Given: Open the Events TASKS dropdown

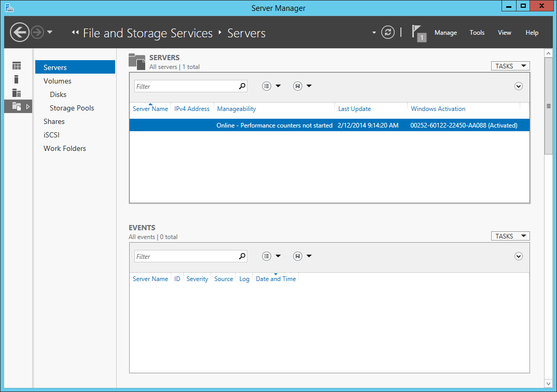Looking at the screenshot, I should [x=510, y=236].
